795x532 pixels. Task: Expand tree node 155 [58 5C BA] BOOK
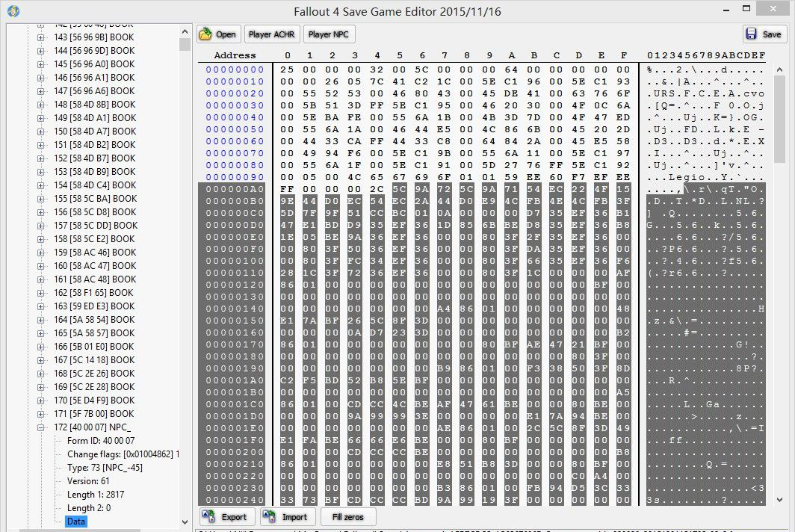click(x=40, y=199)
